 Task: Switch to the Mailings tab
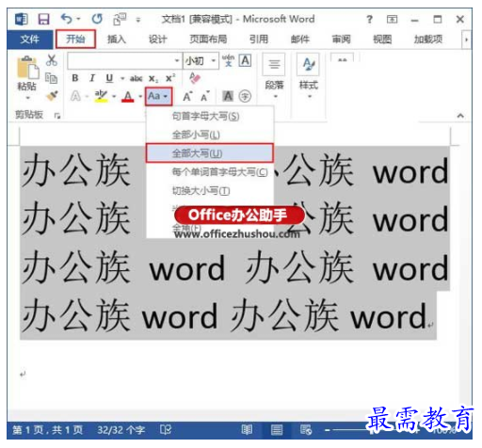pos(300,40)
